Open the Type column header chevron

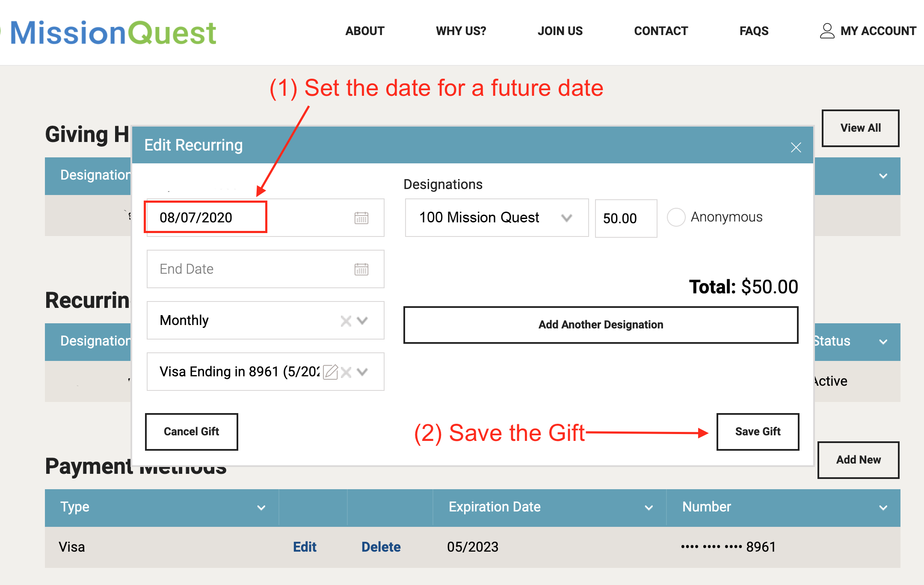(x=261, y=508)
